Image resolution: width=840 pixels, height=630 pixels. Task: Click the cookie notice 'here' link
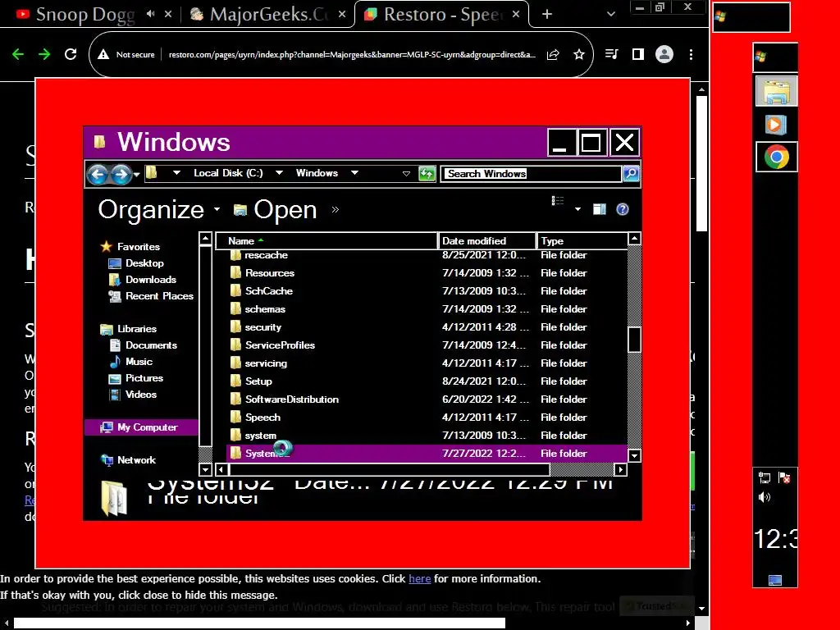point(419,579)
